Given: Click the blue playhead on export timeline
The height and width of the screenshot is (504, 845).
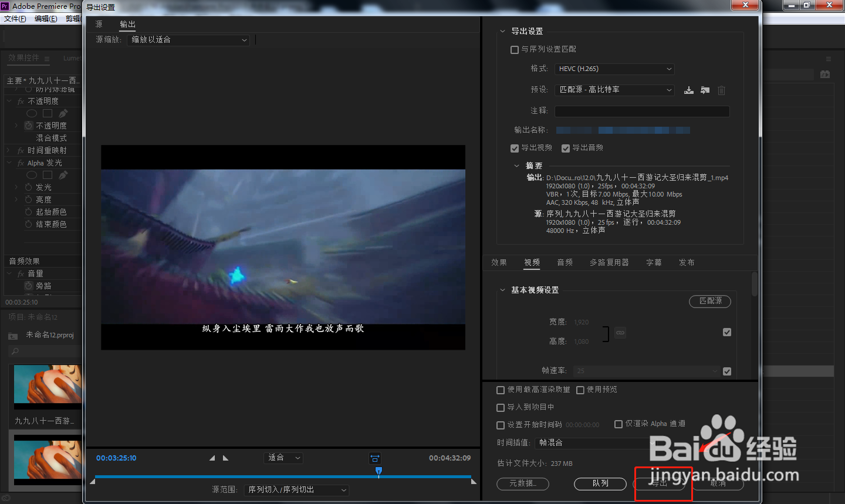Looking at the screenshot, I should (378, 471).
